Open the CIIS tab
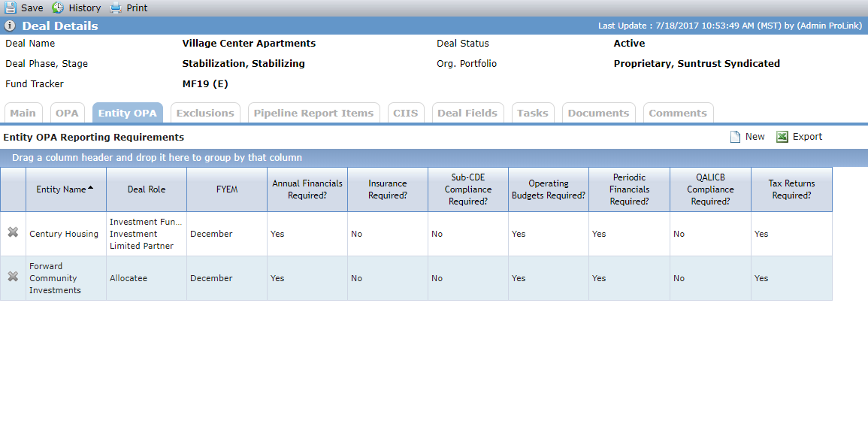This screenshot has width=868, height=424. pos(406,113)
